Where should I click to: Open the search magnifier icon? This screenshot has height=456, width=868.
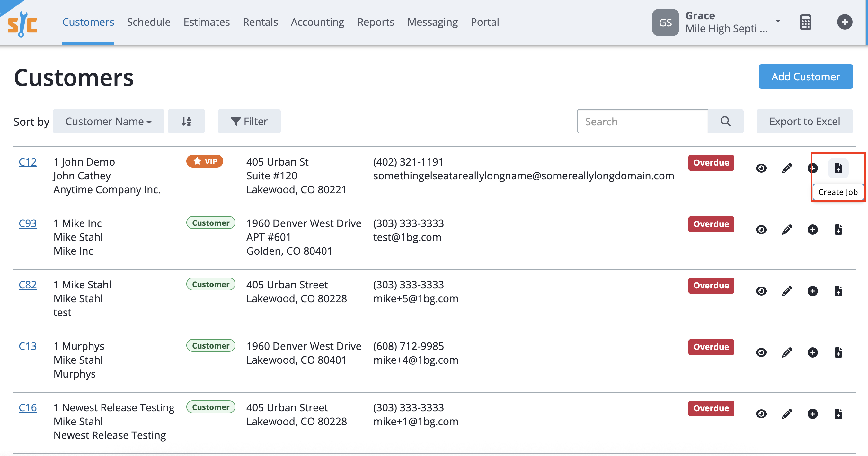pyautogui.click(x=725, y=121)
